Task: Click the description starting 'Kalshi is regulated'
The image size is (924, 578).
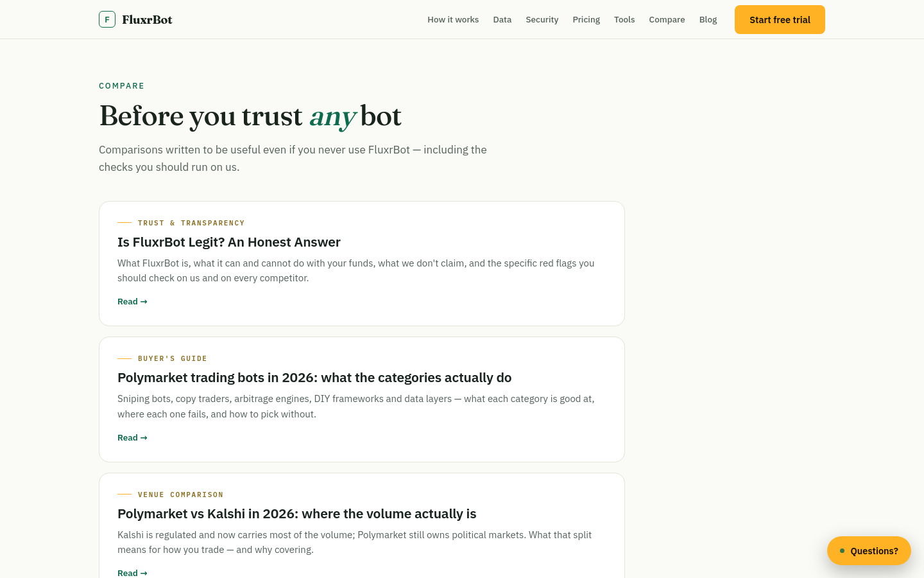Action: tap(355, 542)
